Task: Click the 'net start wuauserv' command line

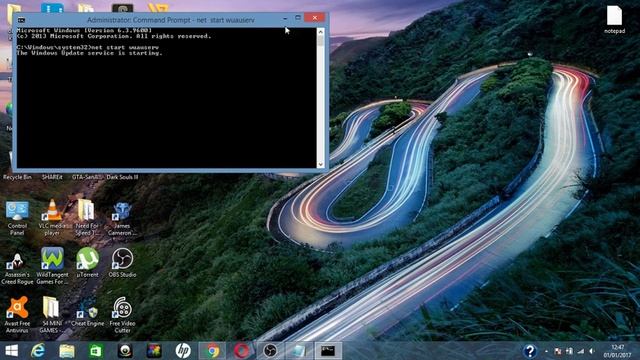Action: 88,47
